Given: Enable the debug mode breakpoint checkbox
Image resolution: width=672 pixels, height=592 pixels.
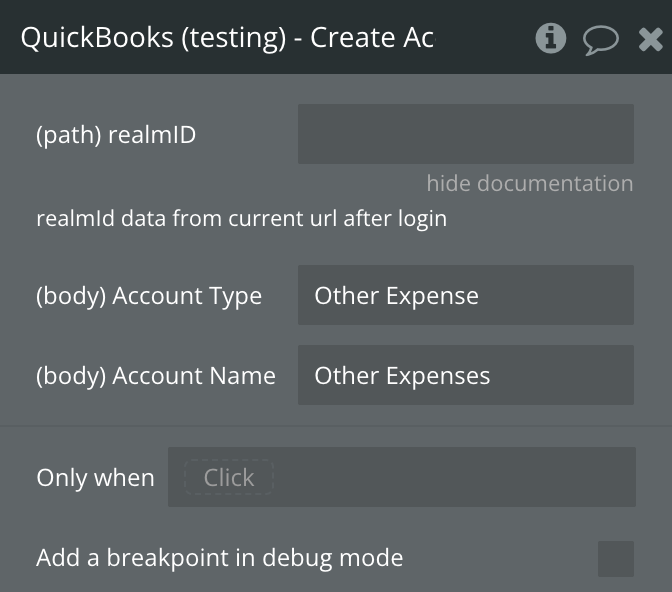Looking at the screenshot, I should 615,558.
